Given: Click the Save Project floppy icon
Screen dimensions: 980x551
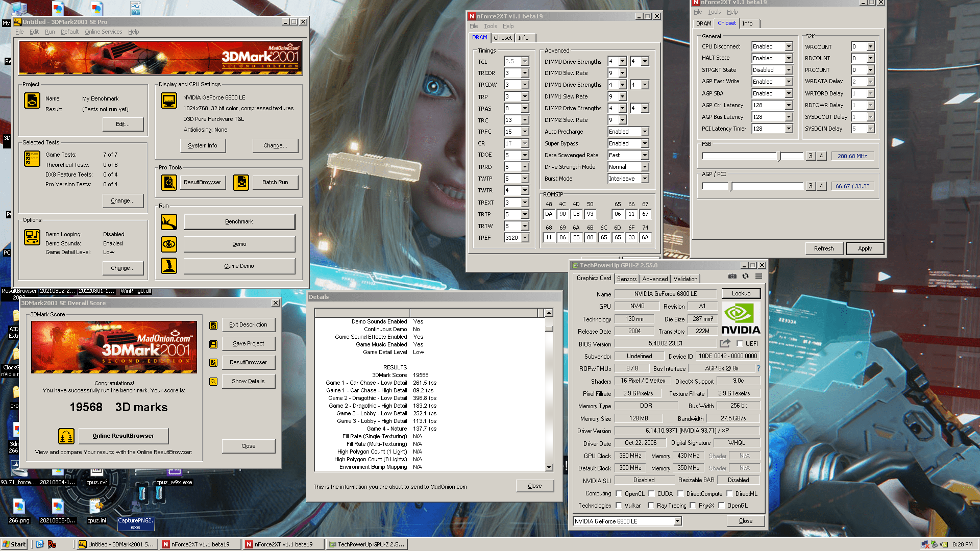Looking at the screenshot, I should pyautogui.click(x=213, y=344).
